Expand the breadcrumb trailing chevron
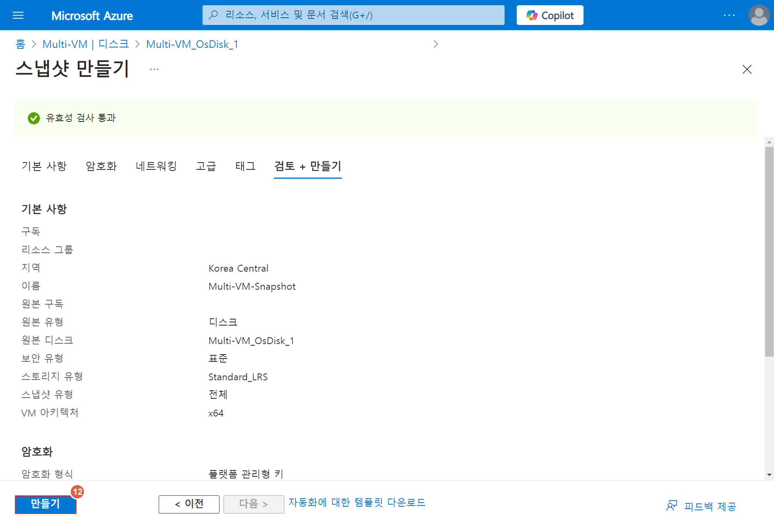The width and height of the screenshot is (774, 532). coord(435,44)
